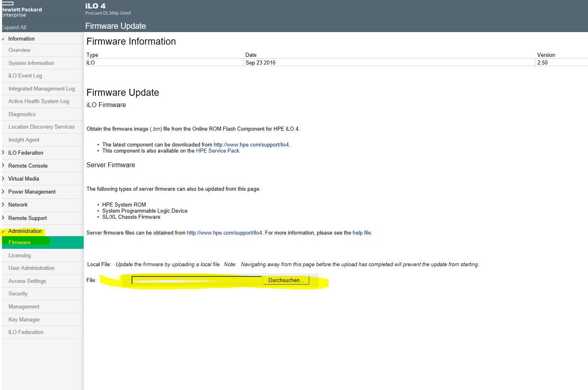Select the Remote Support menu heading
588x390 pixels.
28,218
